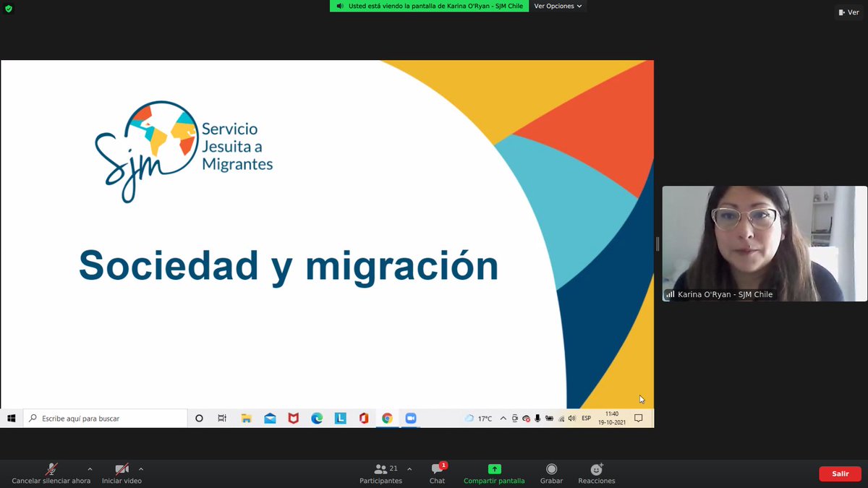Image resolution: width=868 pixels, height=488 pixels.
Task: Open the Chat panel
Action: [x=437, y=474]
